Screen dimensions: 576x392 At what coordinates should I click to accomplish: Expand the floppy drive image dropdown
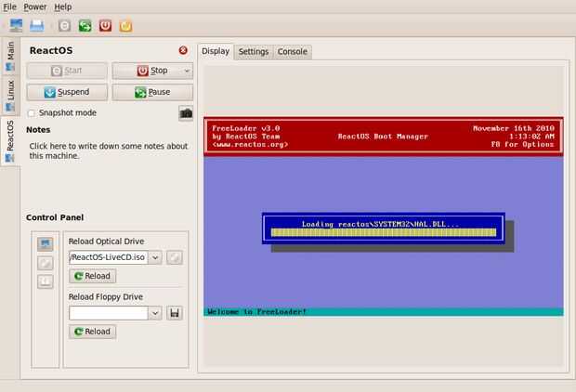(x=155, y=313)
